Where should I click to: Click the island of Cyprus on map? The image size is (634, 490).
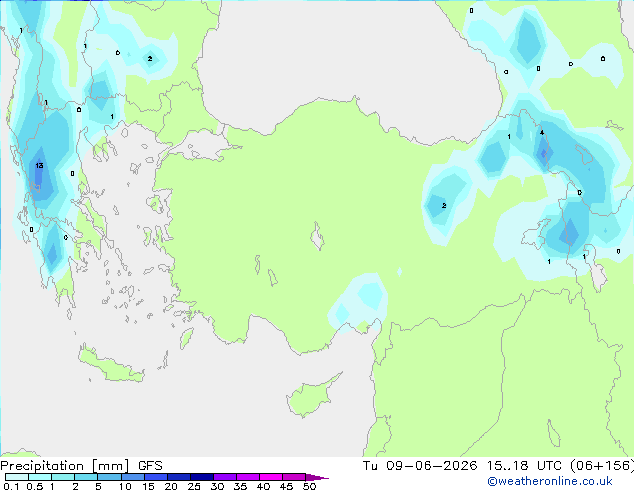pyautogui.click(x=311, y=397)
